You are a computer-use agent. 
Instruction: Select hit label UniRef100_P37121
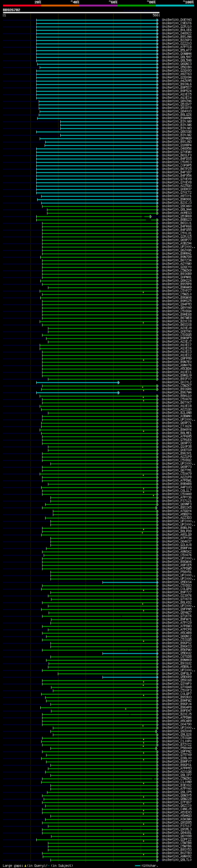click(x=177, y=501)
